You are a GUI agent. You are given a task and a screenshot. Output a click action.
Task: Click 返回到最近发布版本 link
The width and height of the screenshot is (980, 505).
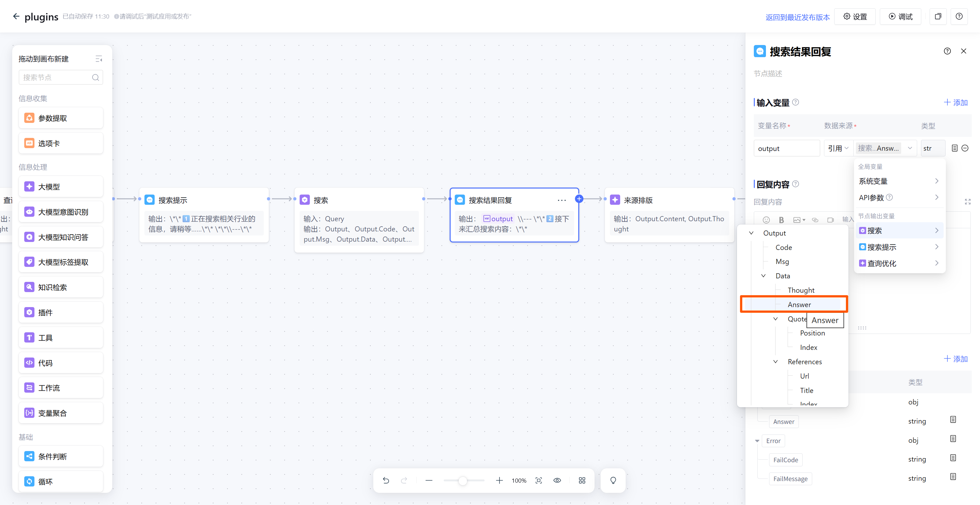coord(798,17)
